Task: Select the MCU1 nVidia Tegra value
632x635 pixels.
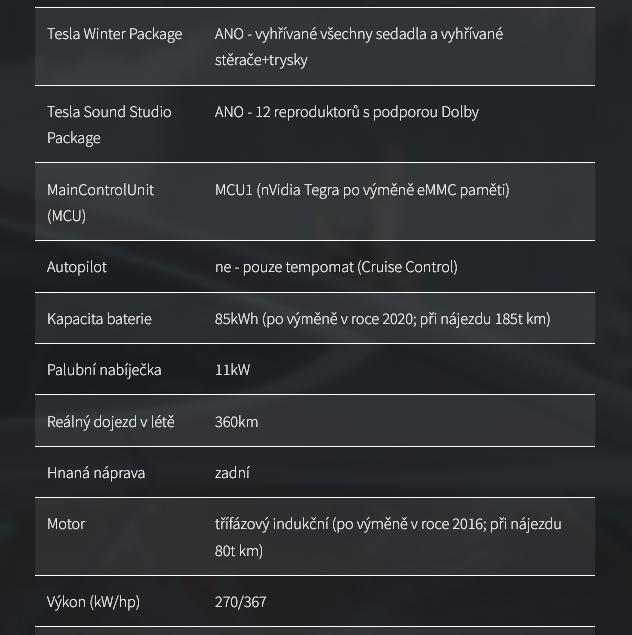Action: click(x=361, y=190)
